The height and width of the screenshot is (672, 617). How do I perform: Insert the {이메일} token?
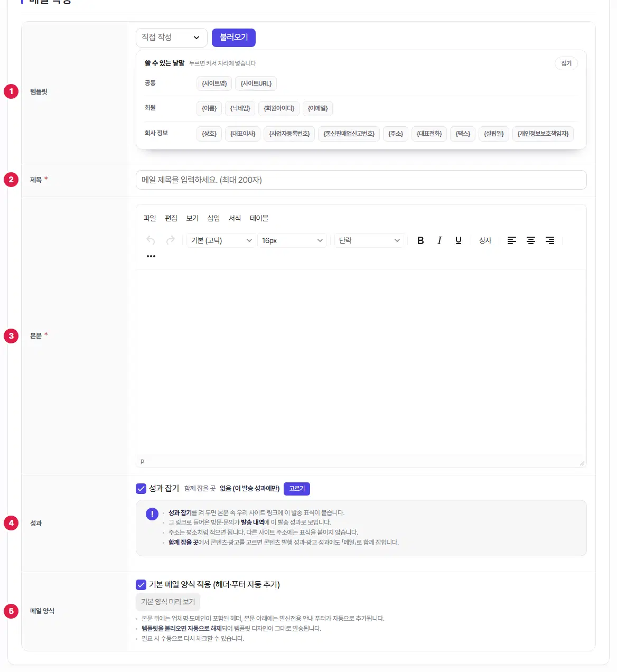[x=318, y=108]
